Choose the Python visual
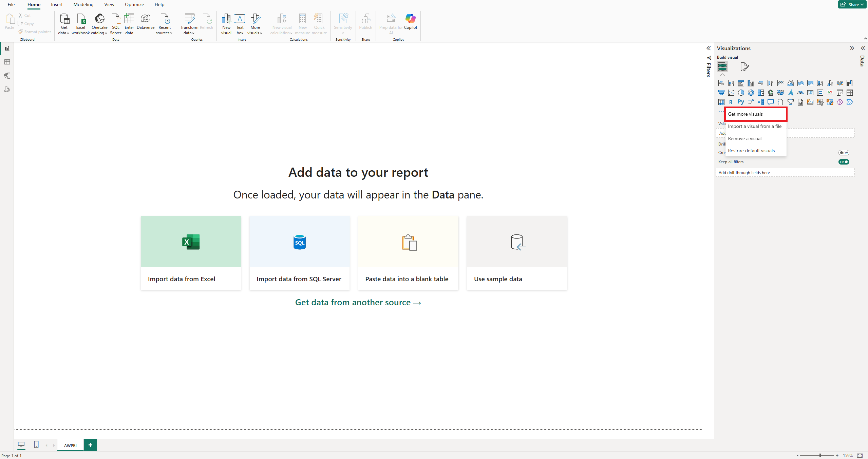Screen dimensions: 868x459 click(741, 102)
